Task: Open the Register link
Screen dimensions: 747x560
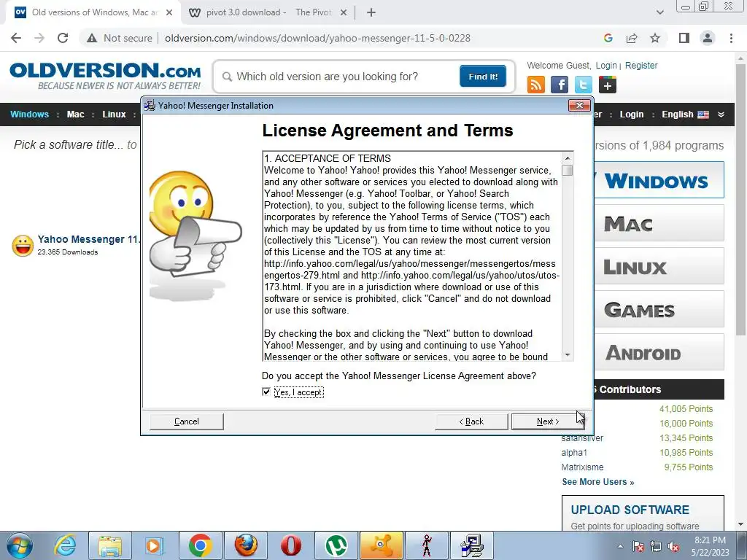Action: coord(641,65)
